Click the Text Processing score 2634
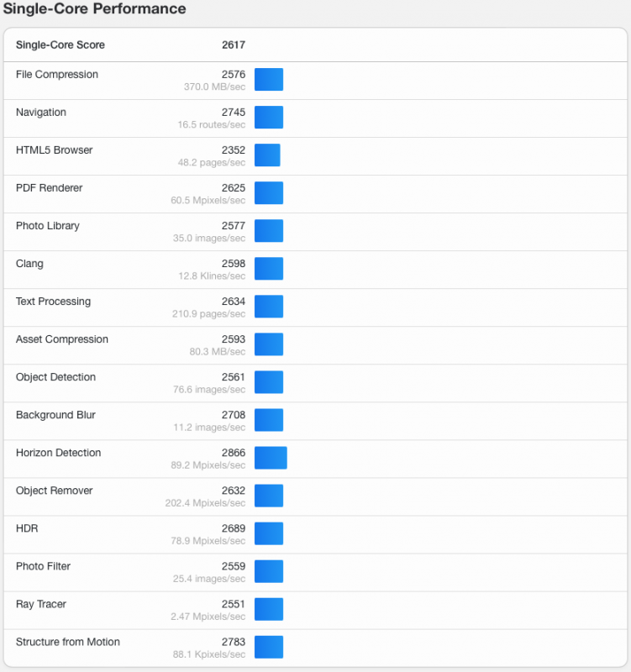The width and height of the screenshot is (631, 672). [234, 302]
